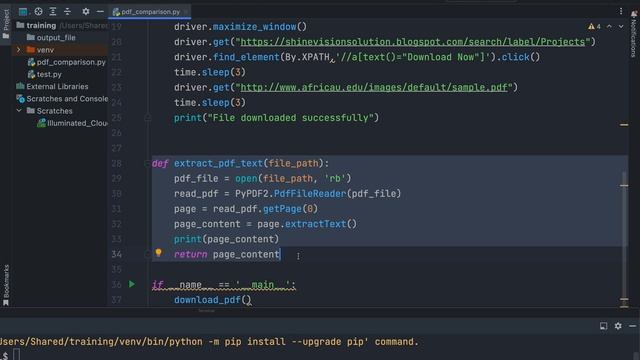This screenshot has width=640, height=360.
Task: Click the extractText method on line 32
Action: click(x=316, y=224)
